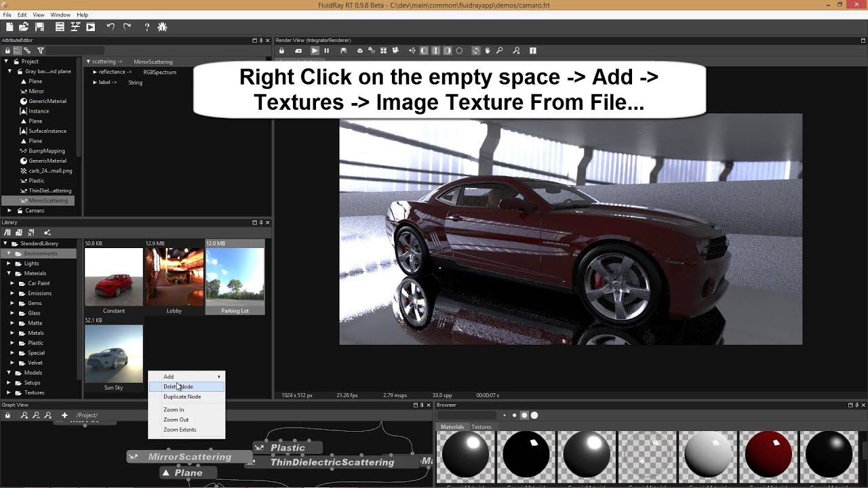Open the Add submenu in context menu
Image resolution: width=868 pixels, height=488 pixels.
pyautogui.click(x=186, y=377)
